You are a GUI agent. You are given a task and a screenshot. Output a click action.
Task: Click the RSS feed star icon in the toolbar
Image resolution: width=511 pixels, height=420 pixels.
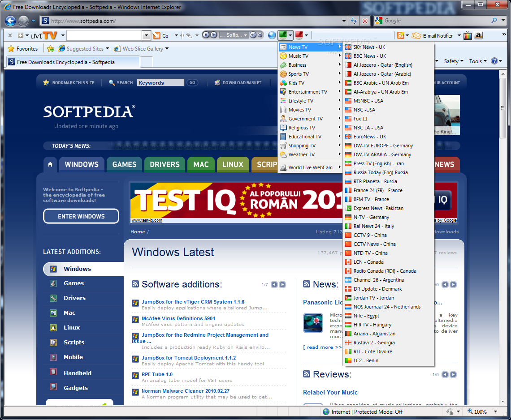pyautogui.click(x=401, y=35)
